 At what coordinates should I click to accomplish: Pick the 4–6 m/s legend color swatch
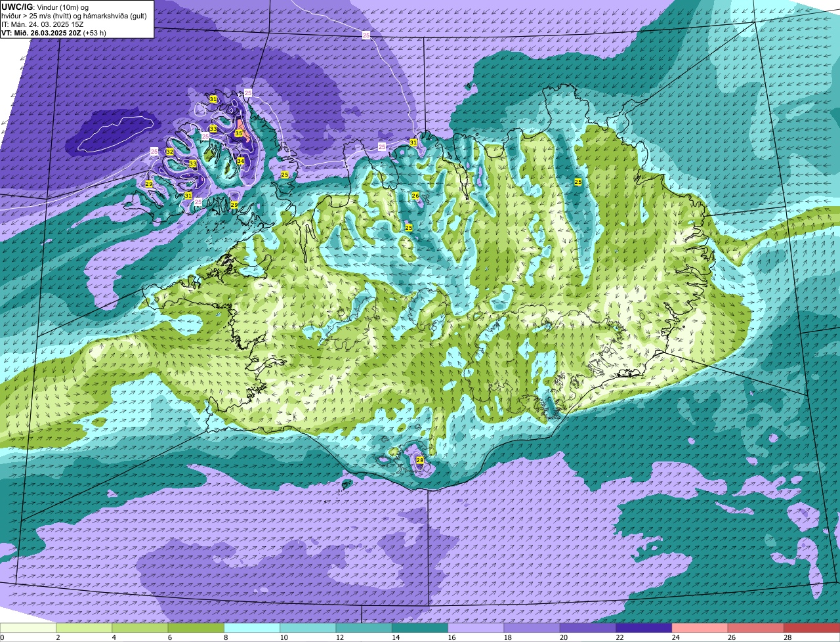pyautogui.click(x=140, y=628)
